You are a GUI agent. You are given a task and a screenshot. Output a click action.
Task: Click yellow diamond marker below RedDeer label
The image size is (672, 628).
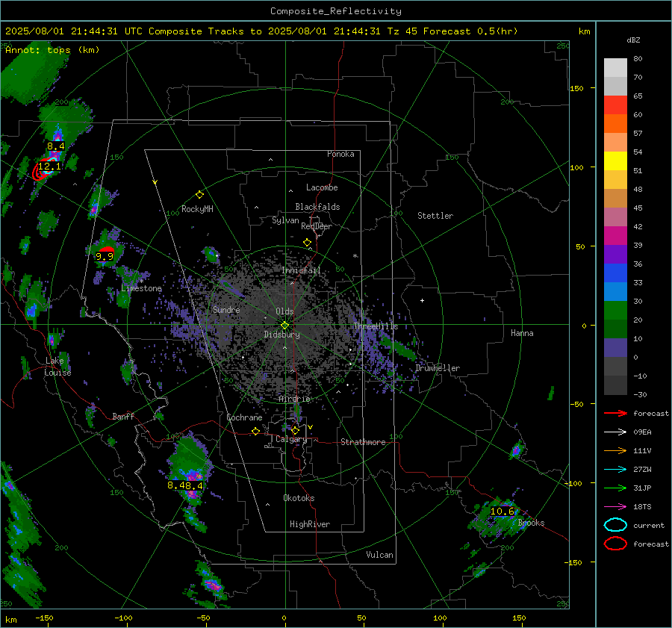(307, 243)
